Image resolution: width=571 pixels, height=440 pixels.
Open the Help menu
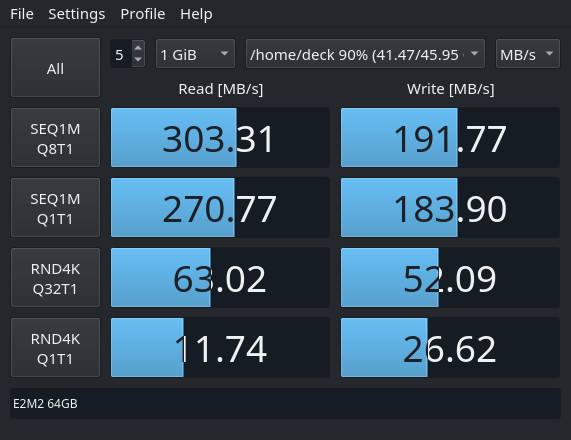(x=196, y=14)
